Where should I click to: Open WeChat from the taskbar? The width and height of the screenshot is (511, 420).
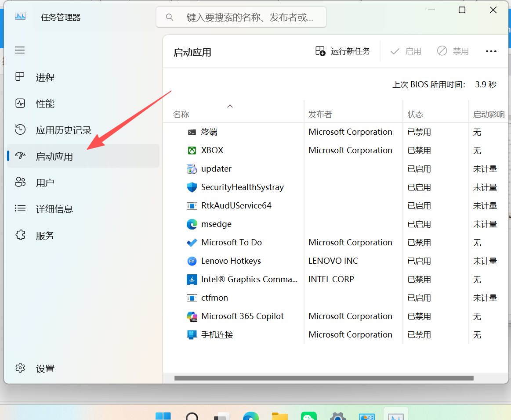[308, 416]
